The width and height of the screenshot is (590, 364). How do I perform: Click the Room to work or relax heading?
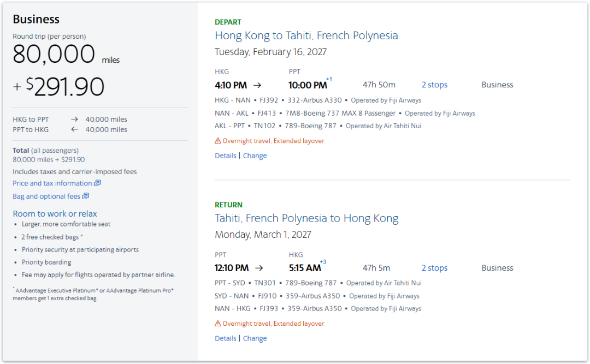pyautogui.click(x=55, y=213)
